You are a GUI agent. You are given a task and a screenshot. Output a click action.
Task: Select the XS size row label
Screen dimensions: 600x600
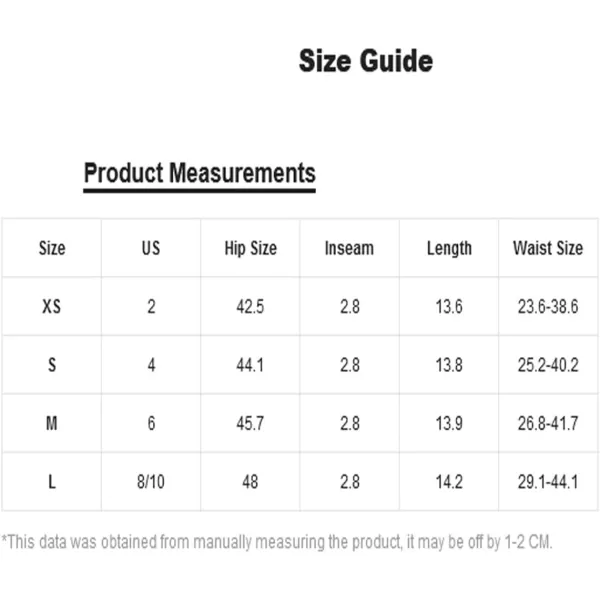[51, 307]
